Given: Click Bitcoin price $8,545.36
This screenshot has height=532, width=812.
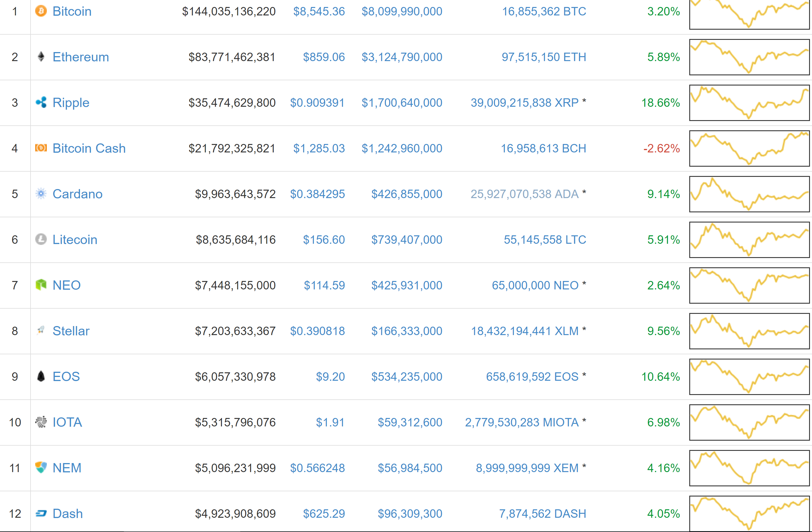Looking at the screenshot, I should 319,11.
